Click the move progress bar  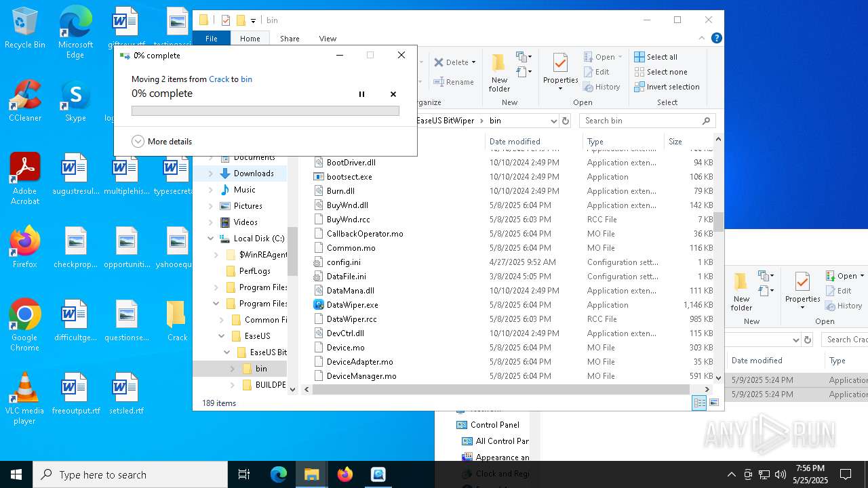coord(265,110)
